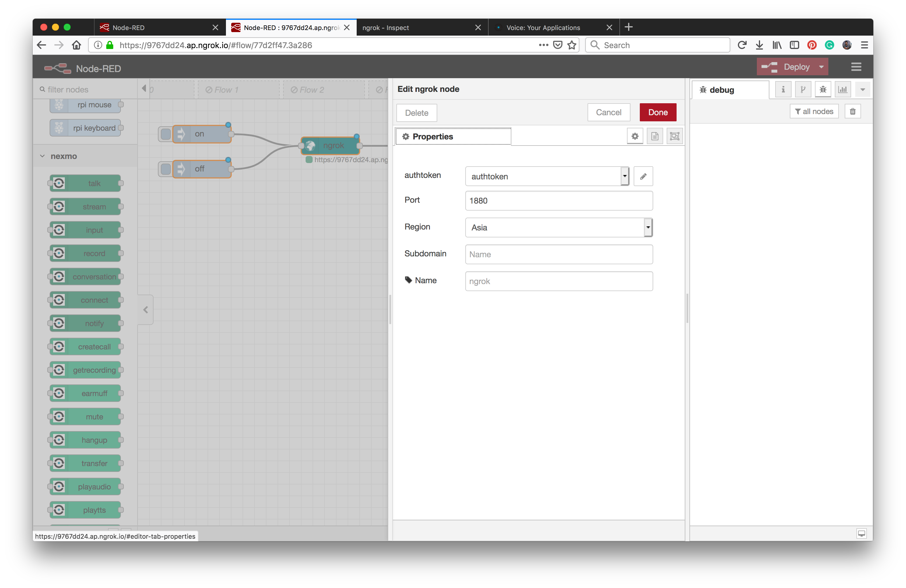Image resolution: width=906 pixels, height=588 pixels.
Task: Clear debug log with trash icon
Action: coord(853,111)
